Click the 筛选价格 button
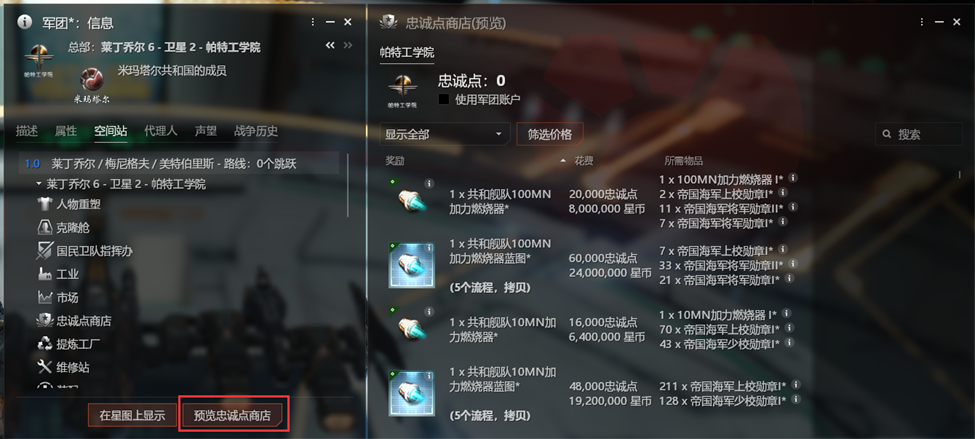The width and height of the screenshot is (975, 439). (x=550, y=134)
